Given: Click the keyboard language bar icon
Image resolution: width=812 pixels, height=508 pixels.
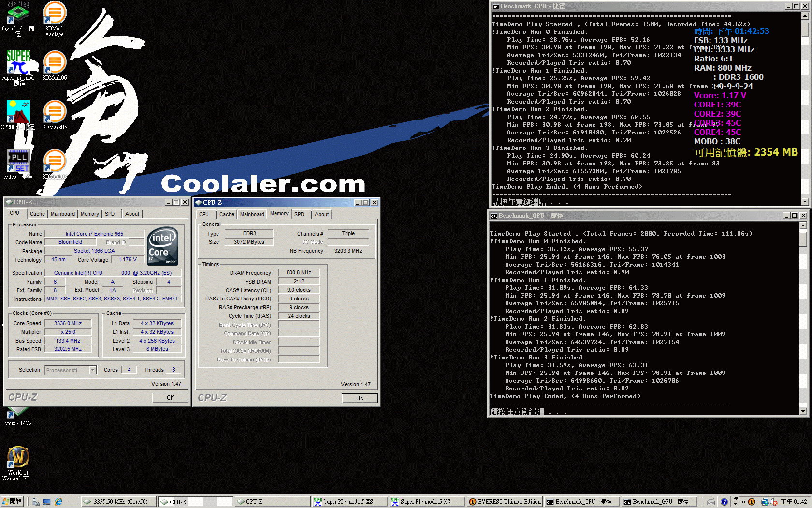Looking at the screenshot, I should (711, 502).
